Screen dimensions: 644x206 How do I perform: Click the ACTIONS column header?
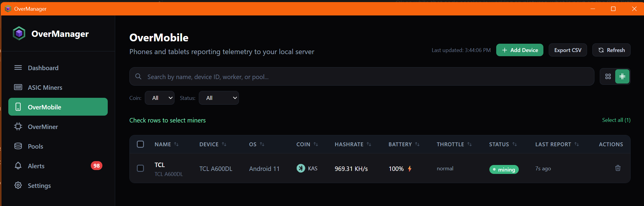click(x=611, y=144)
